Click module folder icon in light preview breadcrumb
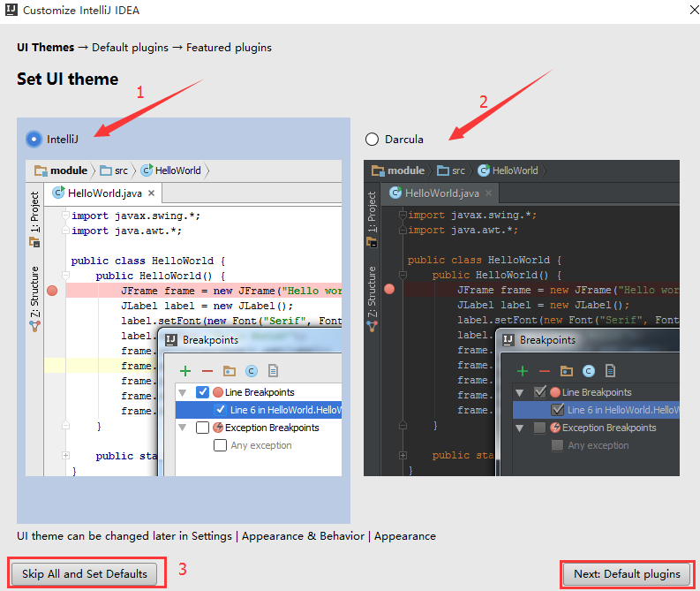This screenshot has height=591, width=700. click(x=41, y=170)
